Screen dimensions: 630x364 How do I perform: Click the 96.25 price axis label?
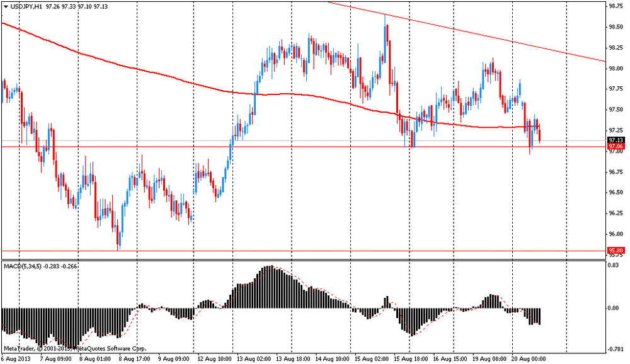coord(616,213)
